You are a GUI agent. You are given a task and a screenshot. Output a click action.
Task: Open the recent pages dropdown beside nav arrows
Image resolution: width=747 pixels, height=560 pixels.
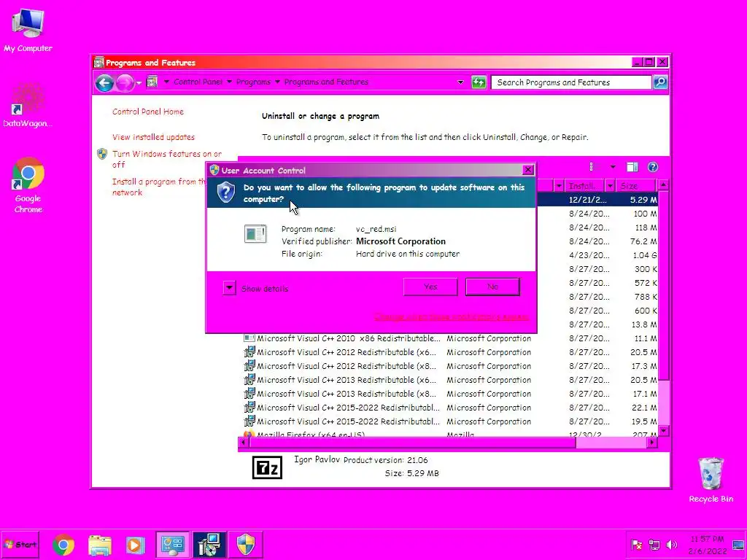pos(139,83)
